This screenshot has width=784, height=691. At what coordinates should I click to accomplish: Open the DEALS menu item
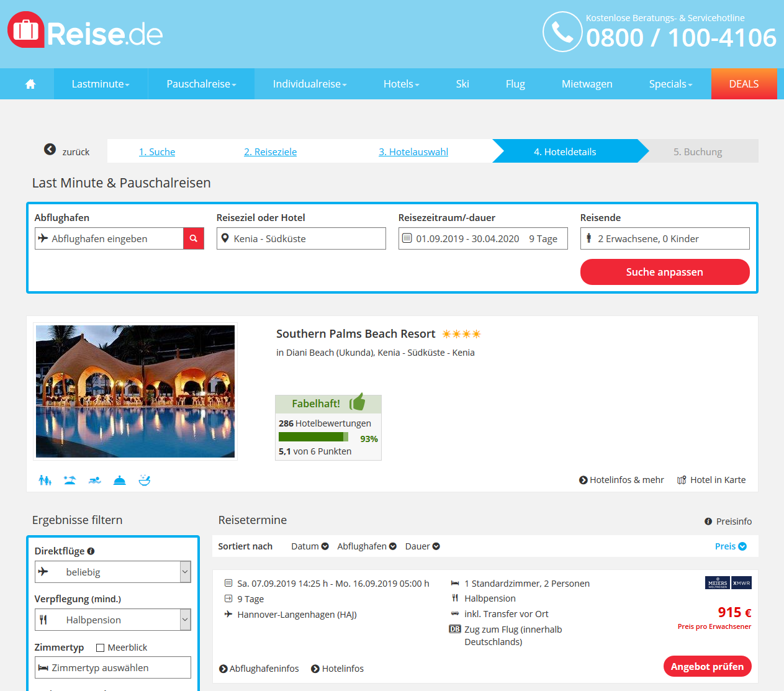point(744,84)
